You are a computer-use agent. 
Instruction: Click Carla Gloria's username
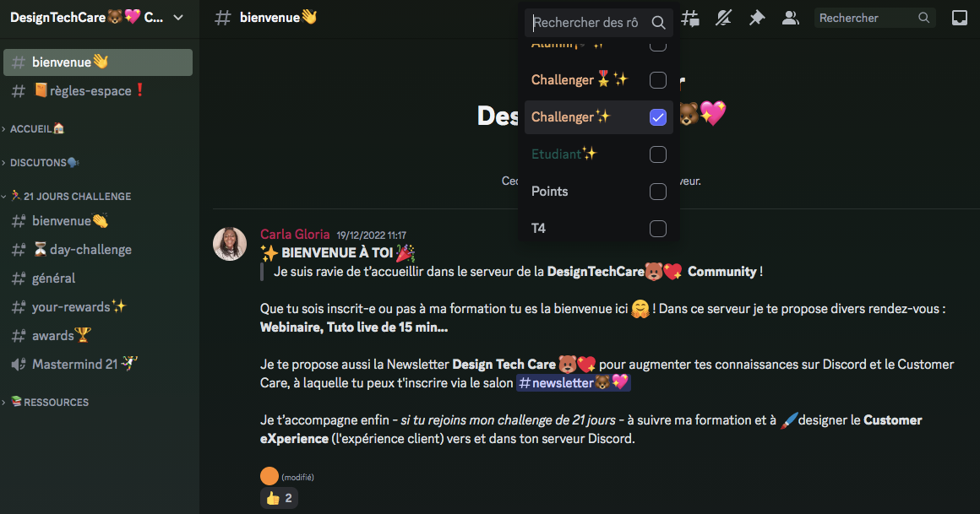295,234
